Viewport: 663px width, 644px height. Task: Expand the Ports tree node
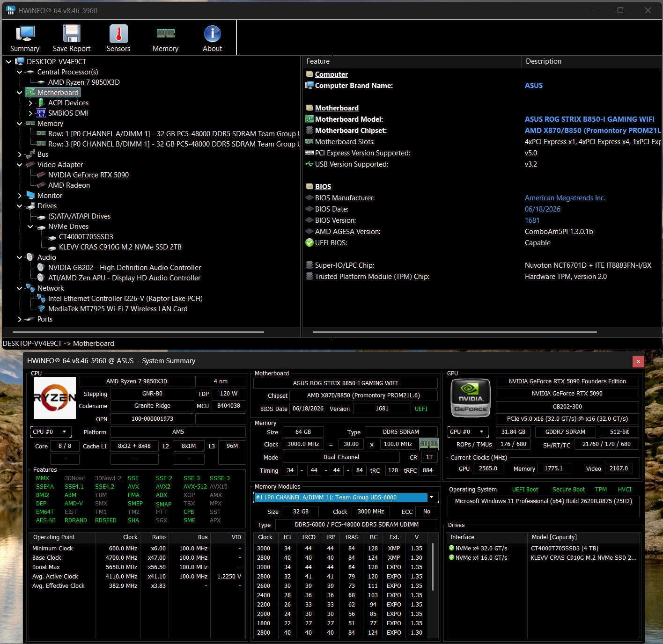pos(20,319)
